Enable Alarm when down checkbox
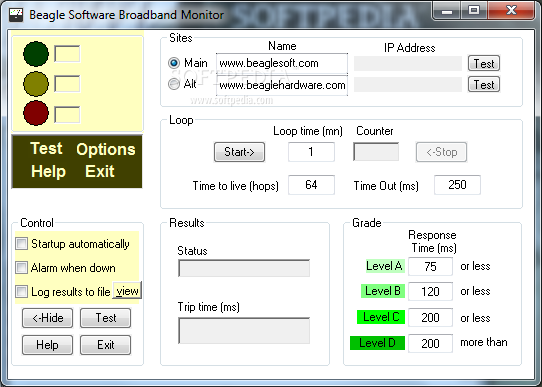Image resolution: width=542 pixels, height=387 pixels. click(x=21, y=268)
